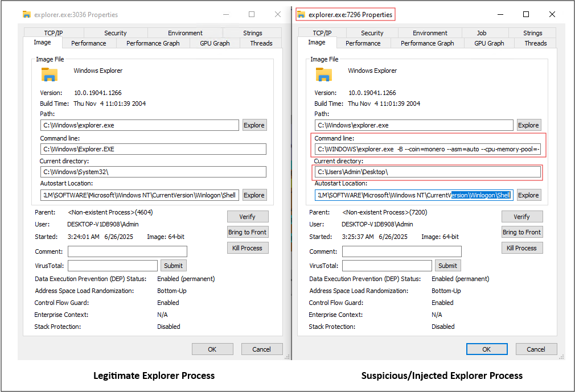Image resolution: width=575 pixels, height=392 pixels.
Task: Maximize the explorer.exe:7296 Properties window
Action: click(526, 14)
